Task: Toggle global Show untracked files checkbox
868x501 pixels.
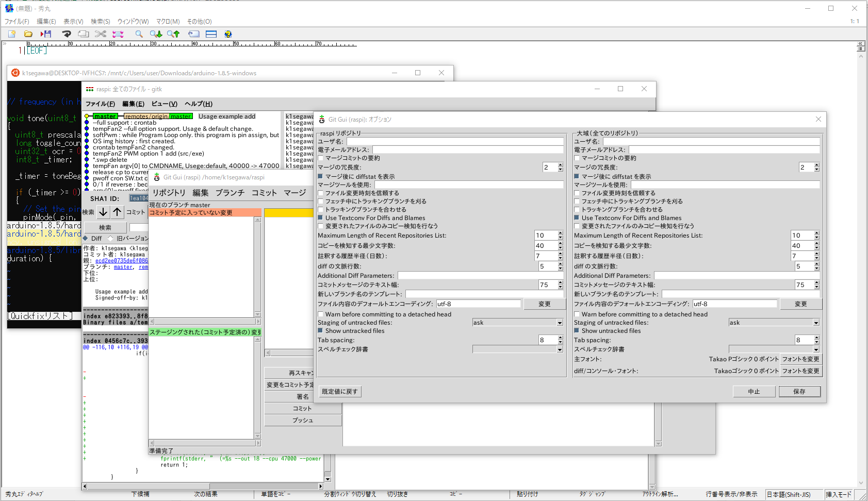Action: (x=577, y=331)
